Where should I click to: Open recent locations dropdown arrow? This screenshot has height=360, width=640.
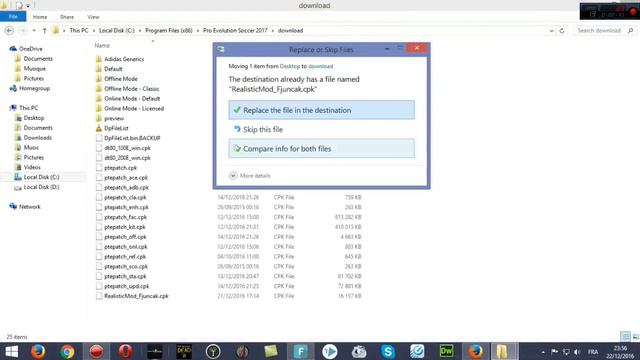pos(34,31)
